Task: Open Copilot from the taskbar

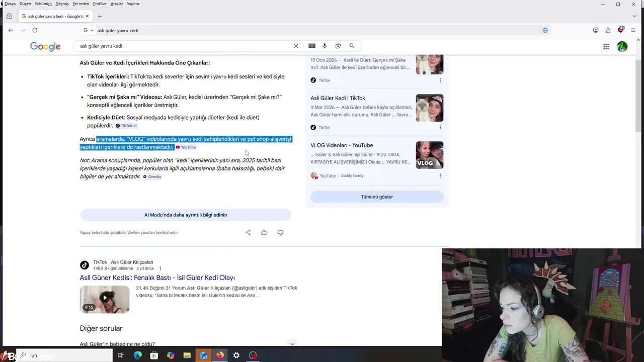Action: click(171, 355)
